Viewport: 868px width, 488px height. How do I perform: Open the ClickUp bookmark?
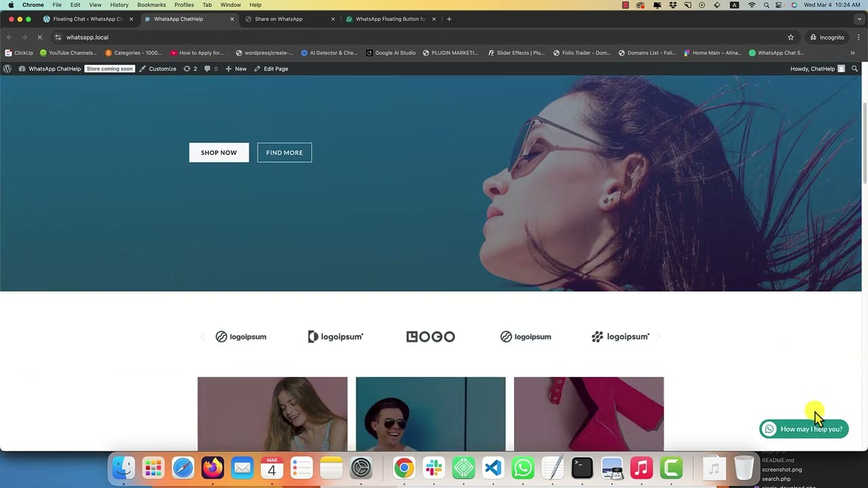19,53
